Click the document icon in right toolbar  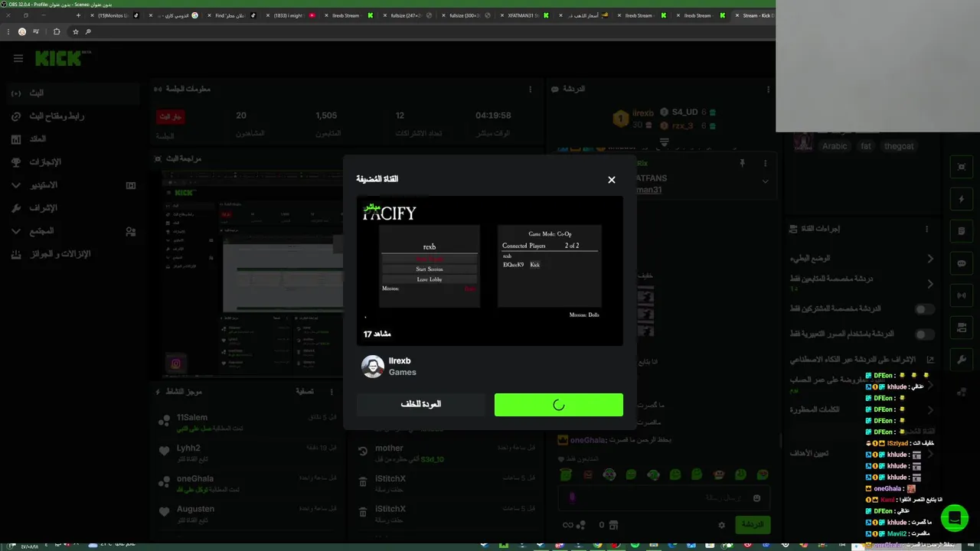tap(962, 231)
